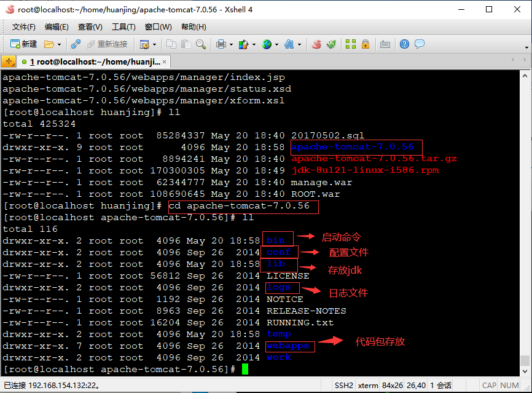Click the CAP indicator in status bar
The width and height of the screenshot is (532, 393).
[x=489, y=386]
